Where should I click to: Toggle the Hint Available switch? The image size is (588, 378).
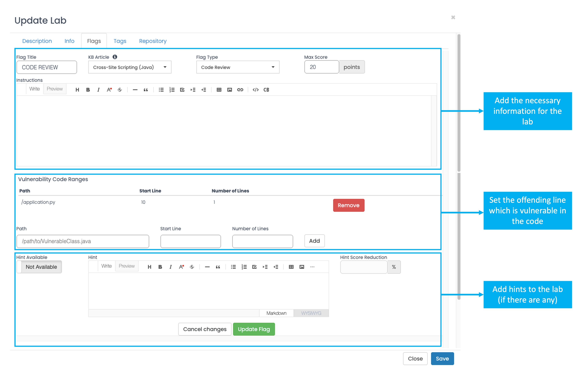39,267
